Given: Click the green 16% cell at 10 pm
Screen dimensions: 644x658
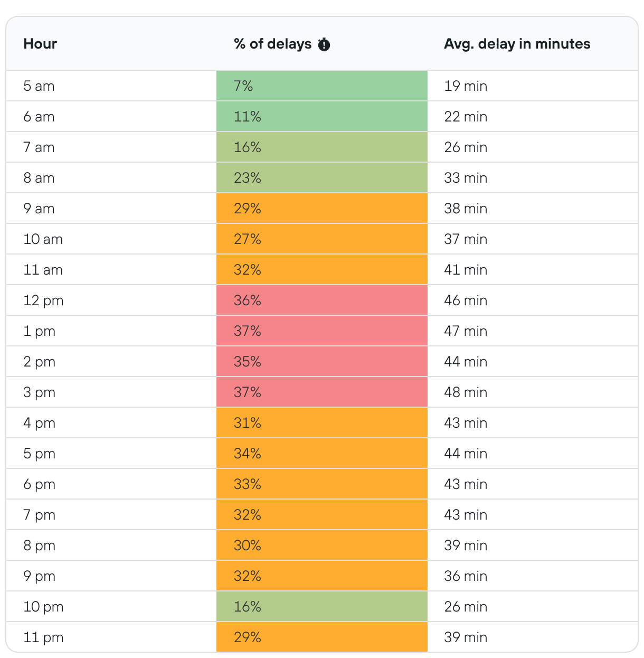Looking at the screenshot, I should 321,607.
